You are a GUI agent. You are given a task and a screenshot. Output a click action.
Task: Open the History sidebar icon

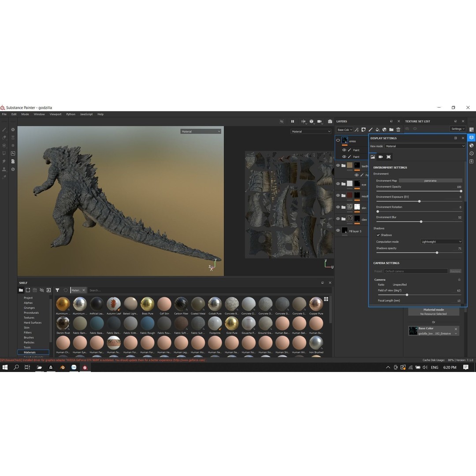click(x=472, y=153)
